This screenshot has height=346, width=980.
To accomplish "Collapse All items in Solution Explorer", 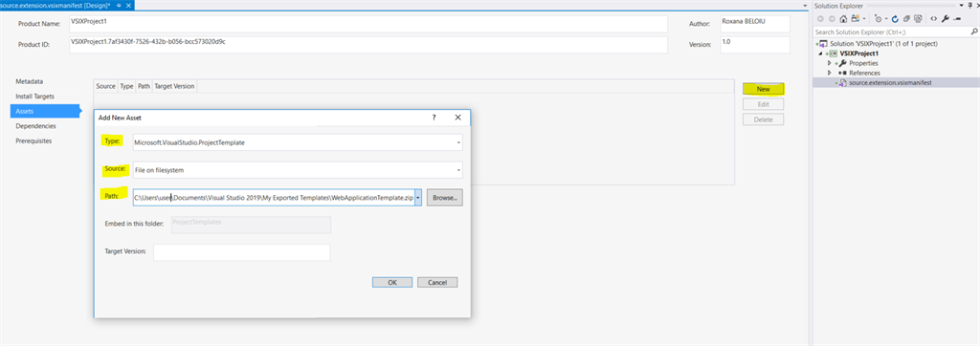I will click(x=907, y=19).
